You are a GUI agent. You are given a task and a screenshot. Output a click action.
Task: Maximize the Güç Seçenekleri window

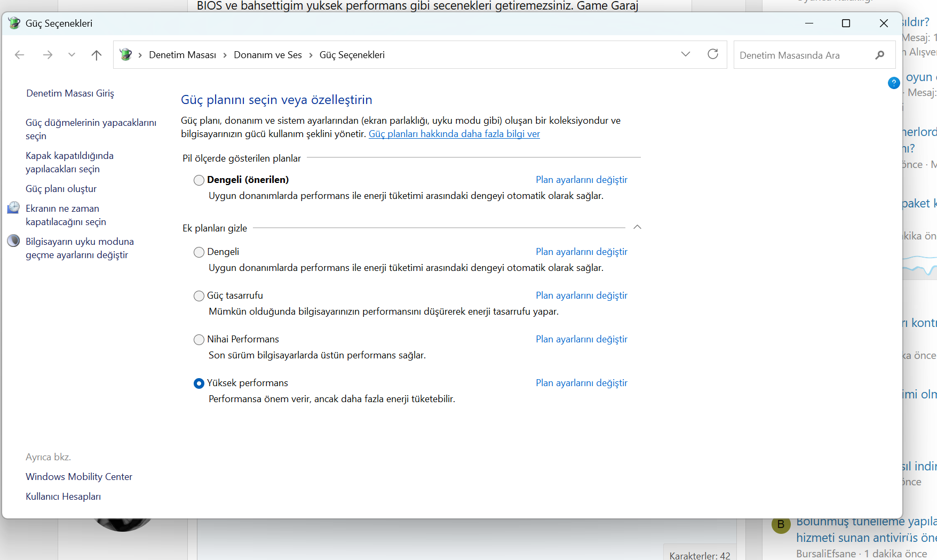[x=846, y=23]
